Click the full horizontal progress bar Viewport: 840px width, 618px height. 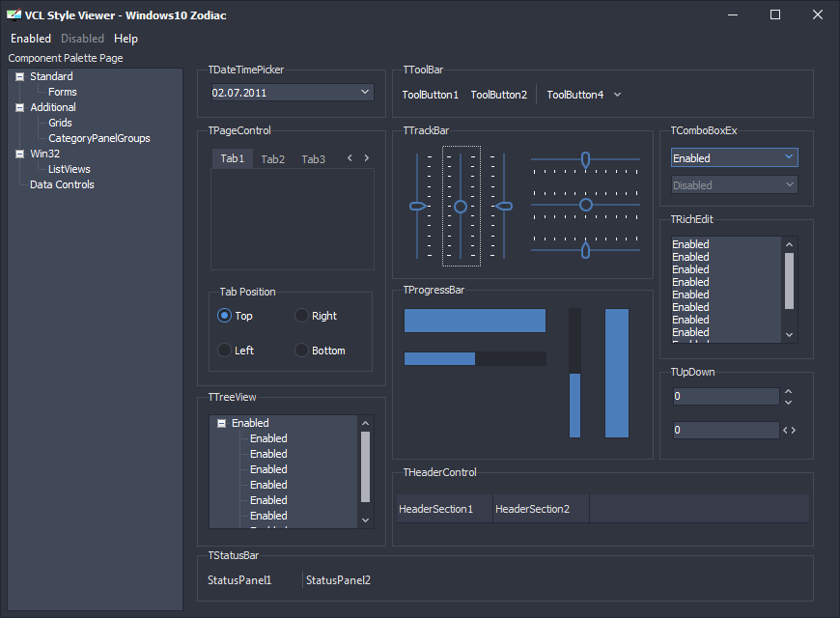click(475, 321)
